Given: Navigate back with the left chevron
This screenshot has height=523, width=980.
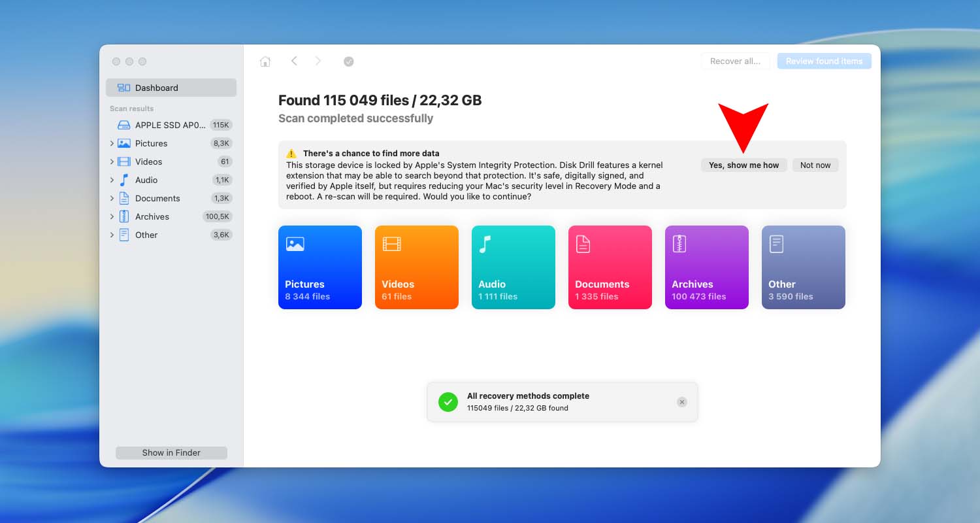Looking at the screenshot, I should click(294, 61).
